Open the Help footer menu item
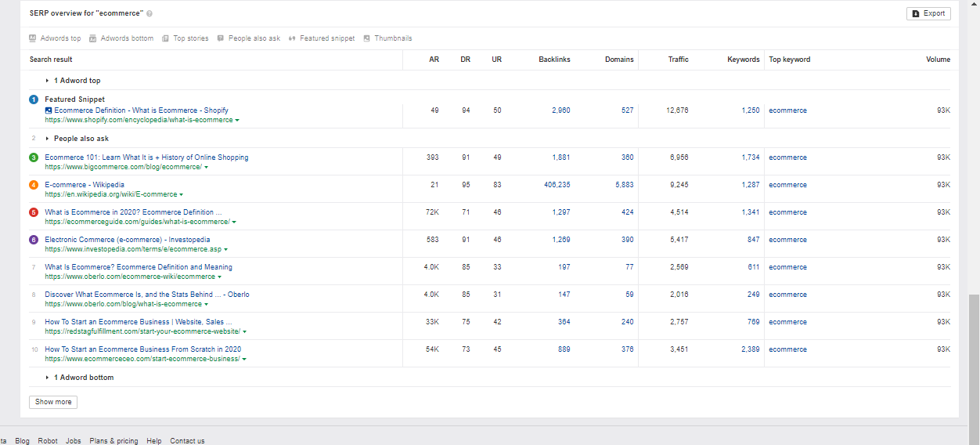 154,441
